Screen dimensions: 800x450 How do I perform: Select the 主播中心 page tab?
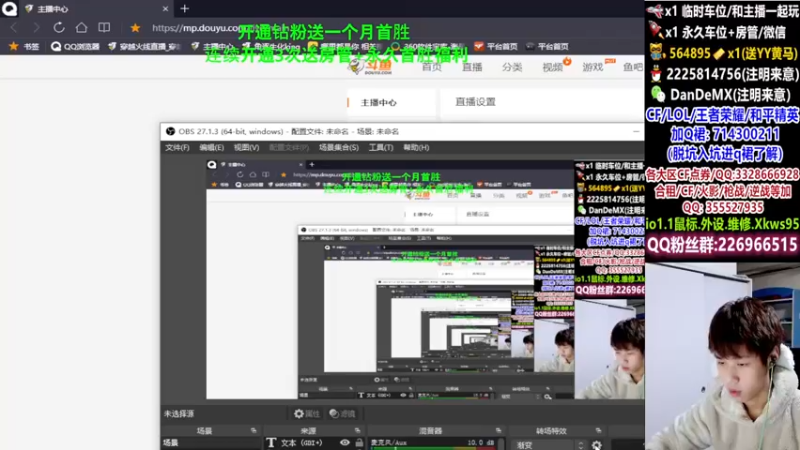(391, 102)
